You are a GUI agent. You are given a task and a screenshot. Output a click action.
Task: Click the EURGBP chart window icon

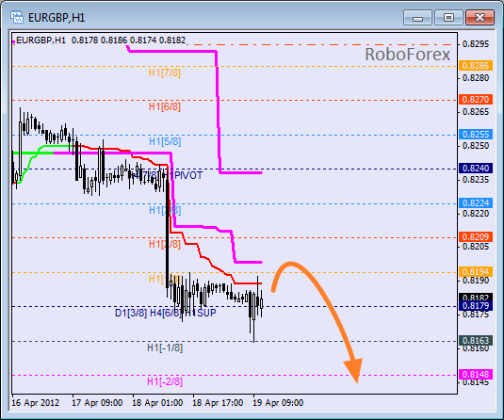pos(17,17)
